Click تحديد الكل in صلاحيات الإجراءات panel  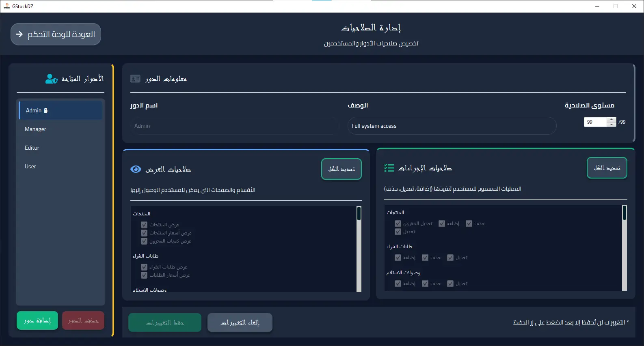(x=607, y=168)
